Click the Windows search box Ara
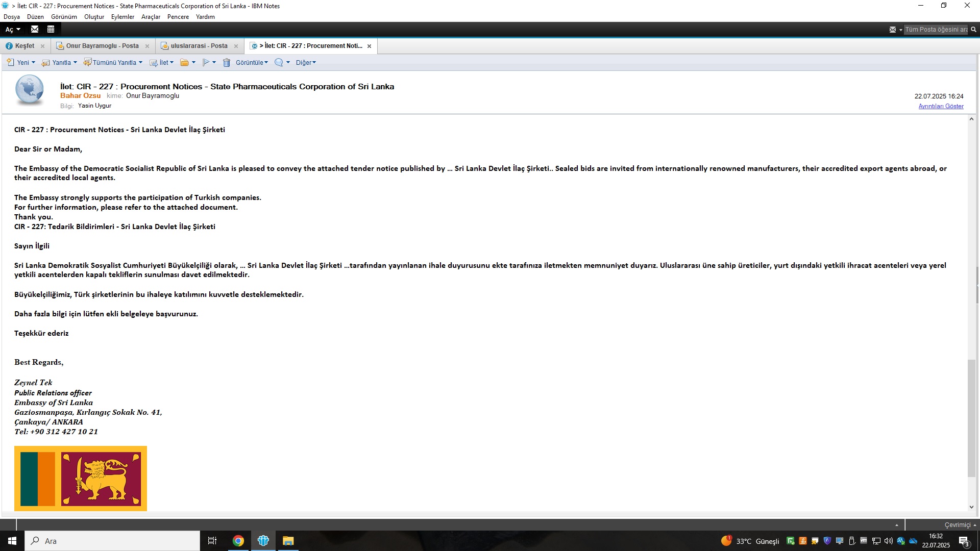Image resolution: width=980 pixels, height=551 pixels. [112, 541]
